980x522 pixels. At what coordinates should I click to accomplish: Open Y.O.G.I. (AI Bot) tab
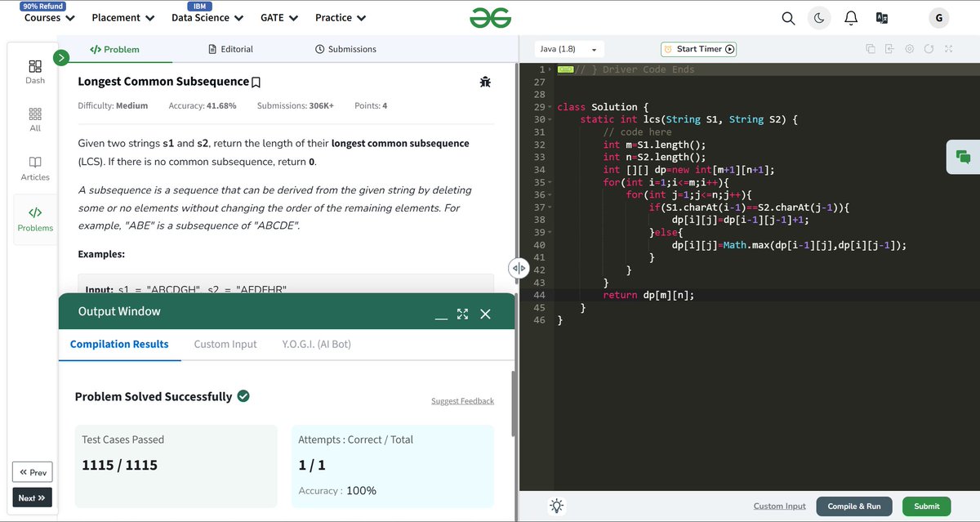(x=316, y=344)
